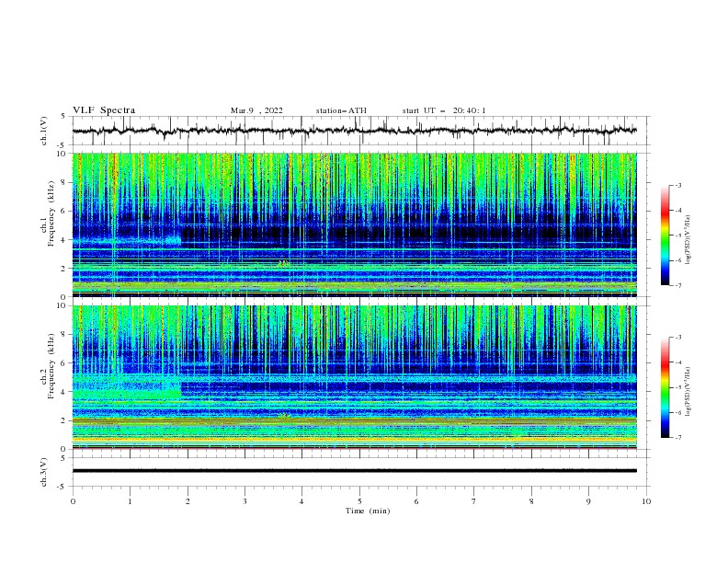Click the 'ch.1(V)' axis label

(x=44, y=131)
